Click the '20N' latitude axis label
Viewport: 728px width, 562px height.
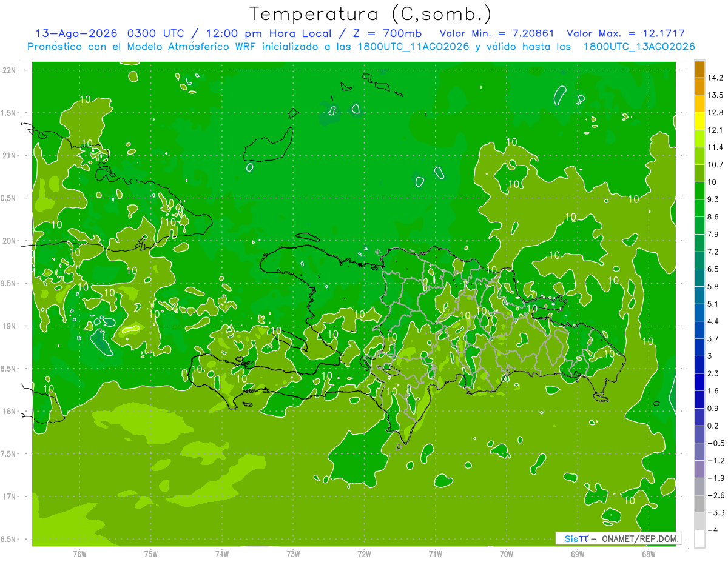click(10, 241)
